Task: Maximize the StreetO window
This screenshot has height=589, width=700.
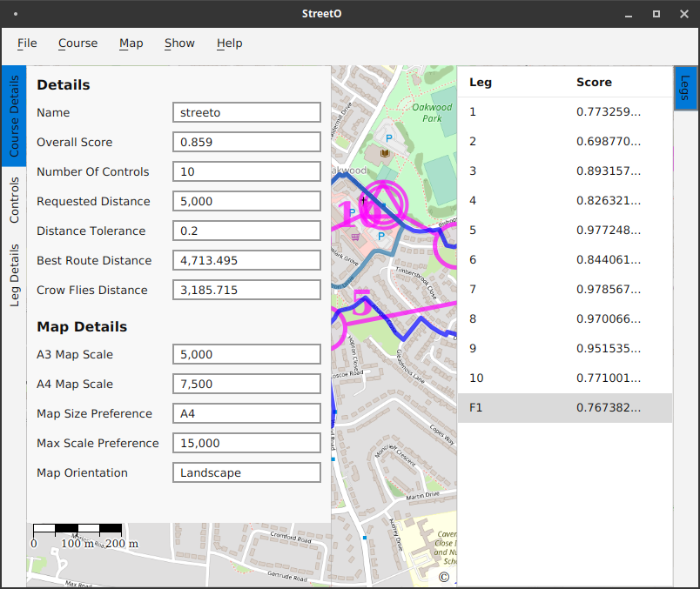Action: coord(656,14)
